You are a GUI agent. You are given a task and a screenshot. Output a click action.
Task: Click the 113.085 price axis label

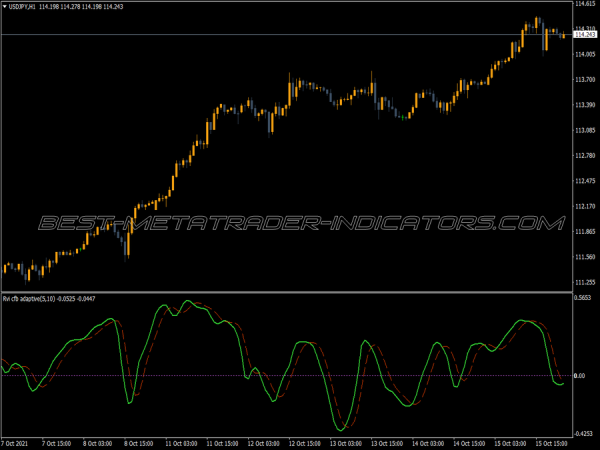(584, 130)
